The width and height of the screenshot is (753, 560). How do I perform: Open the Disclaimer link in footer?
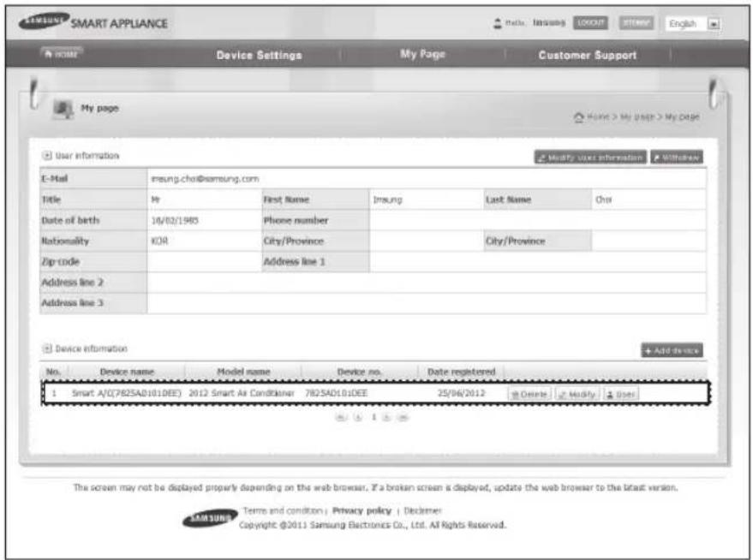[x=422, y=510]
